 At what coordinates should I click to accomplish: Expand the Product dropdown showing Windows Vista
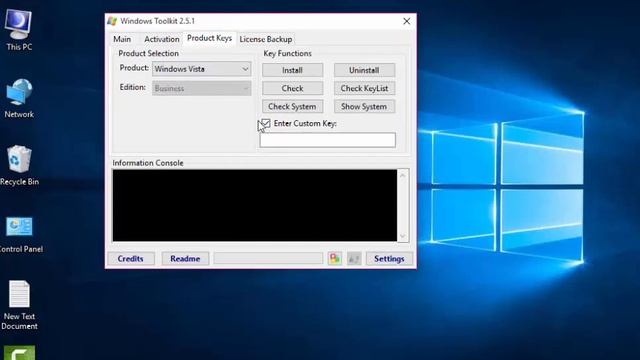coord(202,69)
